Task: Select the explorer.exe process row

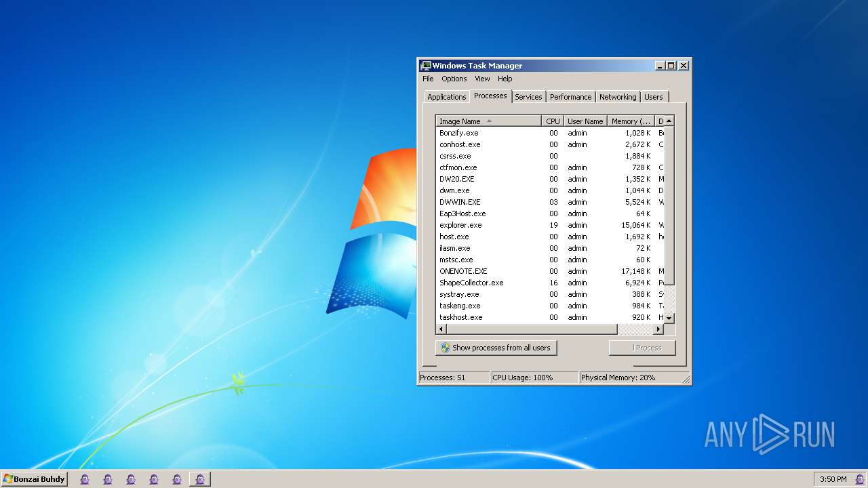Action: 550,225
